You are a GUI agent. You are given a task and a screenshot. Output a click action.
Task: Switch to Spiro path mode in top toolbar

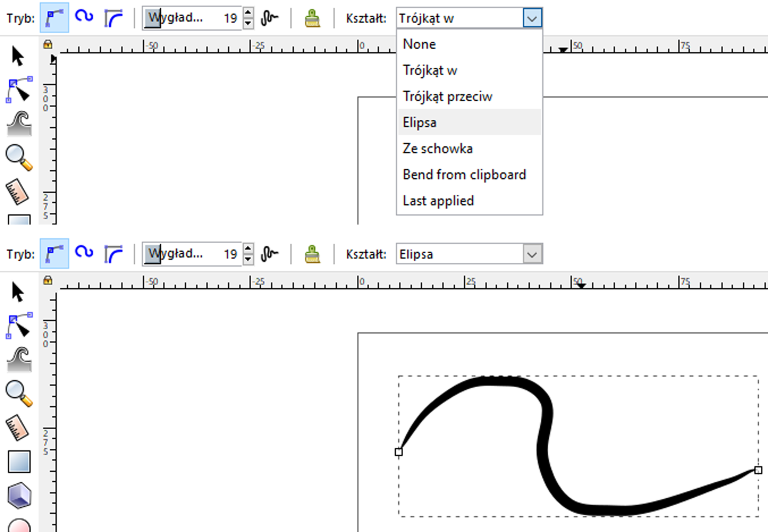[x=84, y=17]
